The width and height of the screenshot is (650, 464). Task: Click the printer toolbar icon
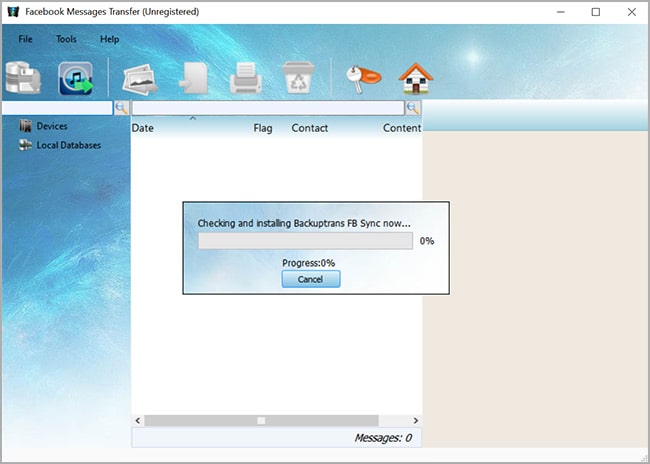pyautogui.click(x=245, y=78)
